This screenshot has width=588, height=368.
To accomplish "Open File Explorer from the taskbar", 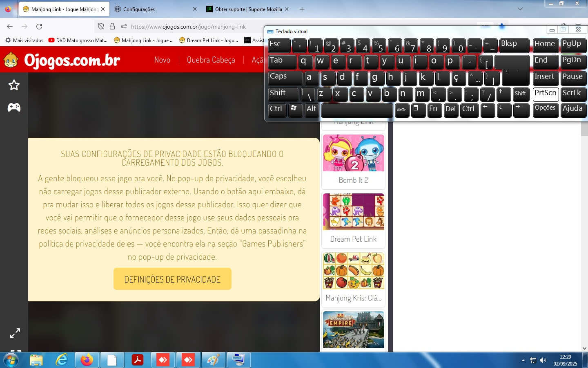I will coord(36,360).
